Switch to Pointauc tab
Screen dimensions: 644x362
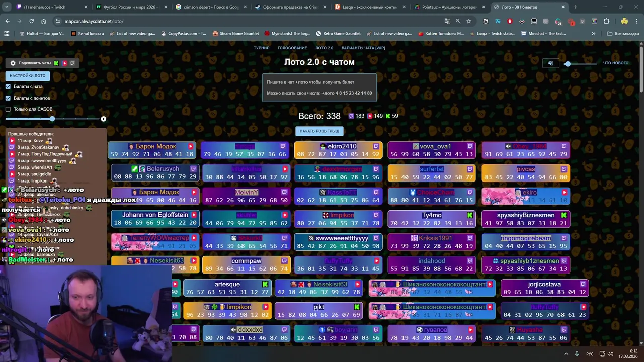pyautogui.click(x=450, y=7)
